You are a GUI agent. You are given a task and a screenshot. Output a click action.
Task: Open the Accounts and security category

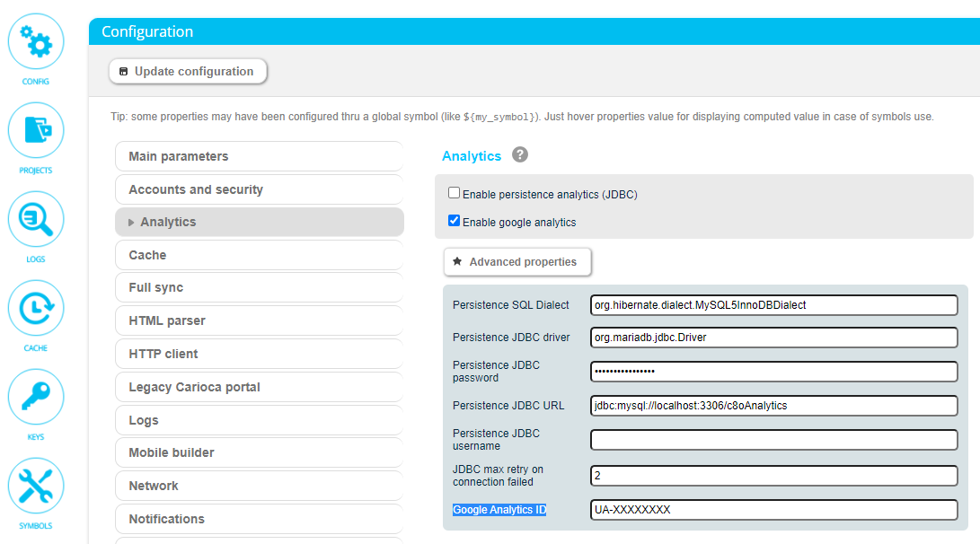tap(259, 189)
